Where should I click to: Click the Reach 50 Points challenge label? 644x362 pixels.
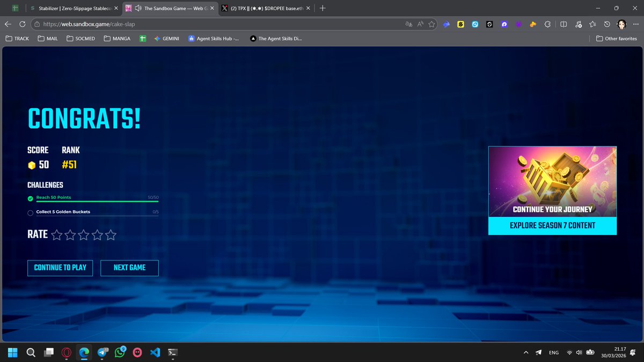point(54,197)
